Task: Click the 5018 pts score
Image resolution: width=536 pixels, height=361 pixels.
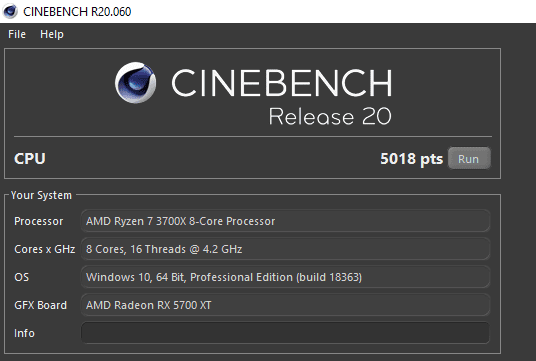Action: tap(411, 159)
